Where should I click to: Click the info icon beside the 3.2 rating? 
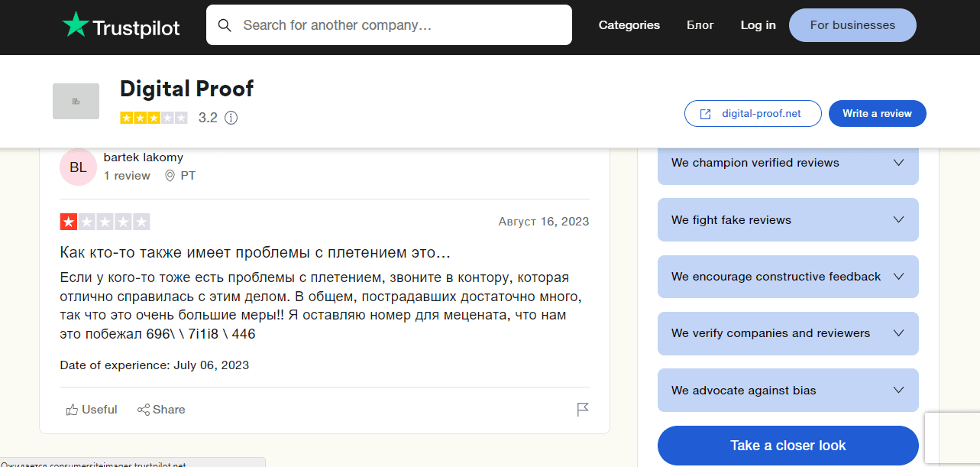point(231,118)
